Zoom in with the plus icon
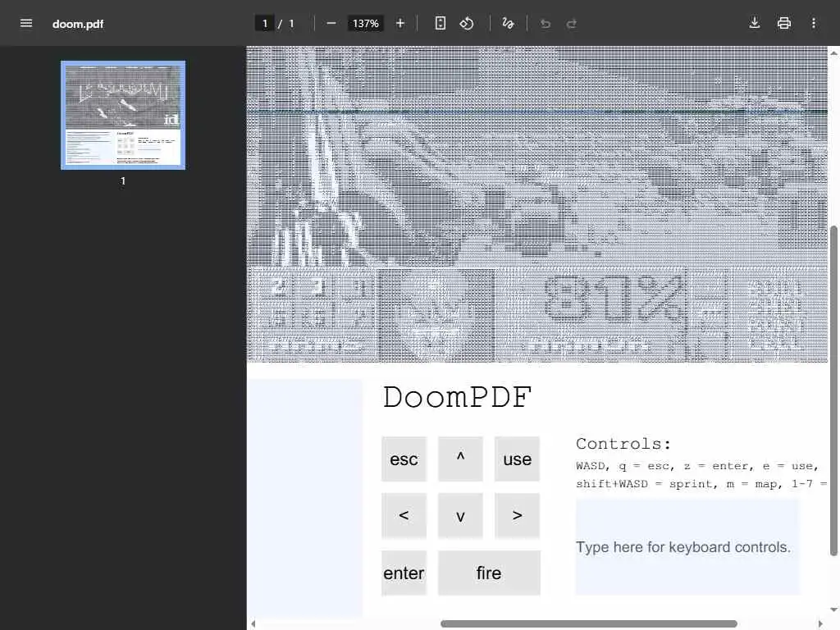Viewport: 840px width, 630px height. pyautogui.click(x=400, y=23)
